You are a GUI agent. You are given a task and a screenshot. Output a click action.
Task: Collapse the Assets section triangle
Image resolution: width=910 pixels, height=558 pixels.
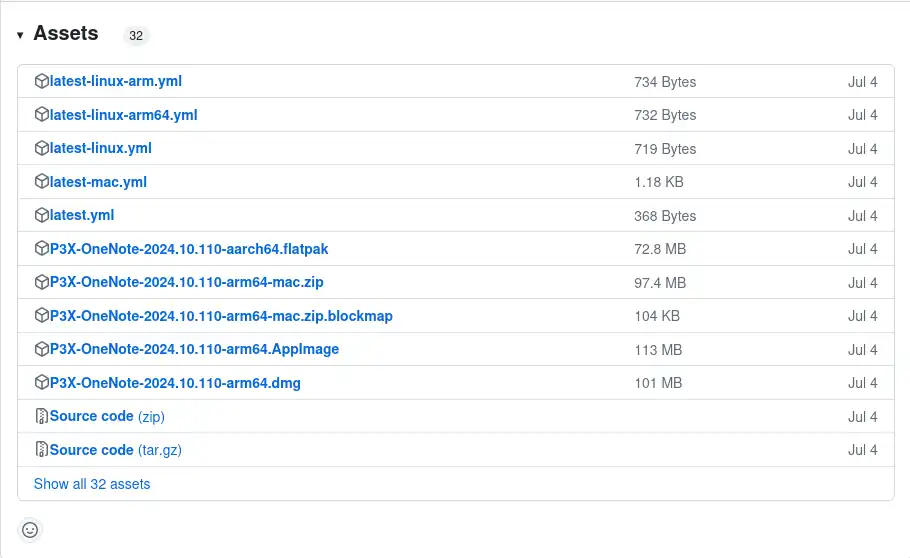click(x=20, y=35)
